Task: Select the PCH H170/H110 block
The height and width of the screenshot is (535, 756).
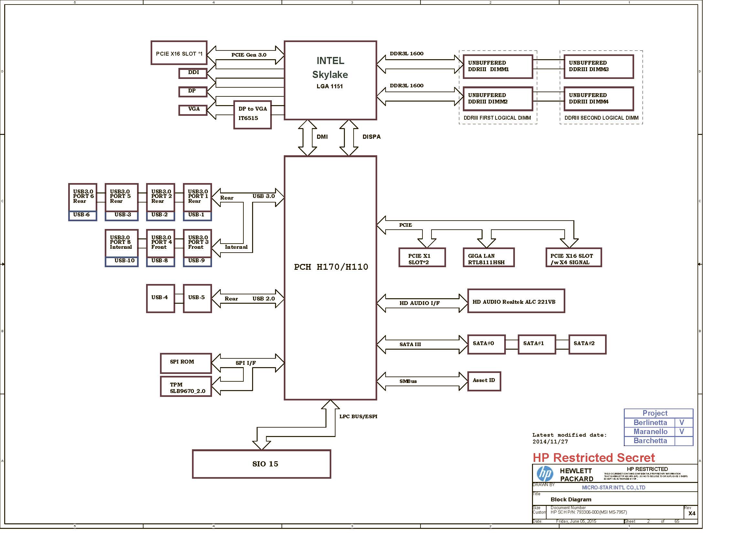Action: coord(330,278)
